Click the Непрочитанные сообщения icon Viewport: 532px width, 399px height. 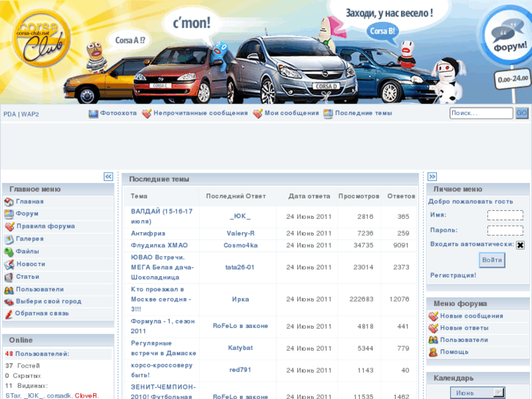[x=146, y=113]
